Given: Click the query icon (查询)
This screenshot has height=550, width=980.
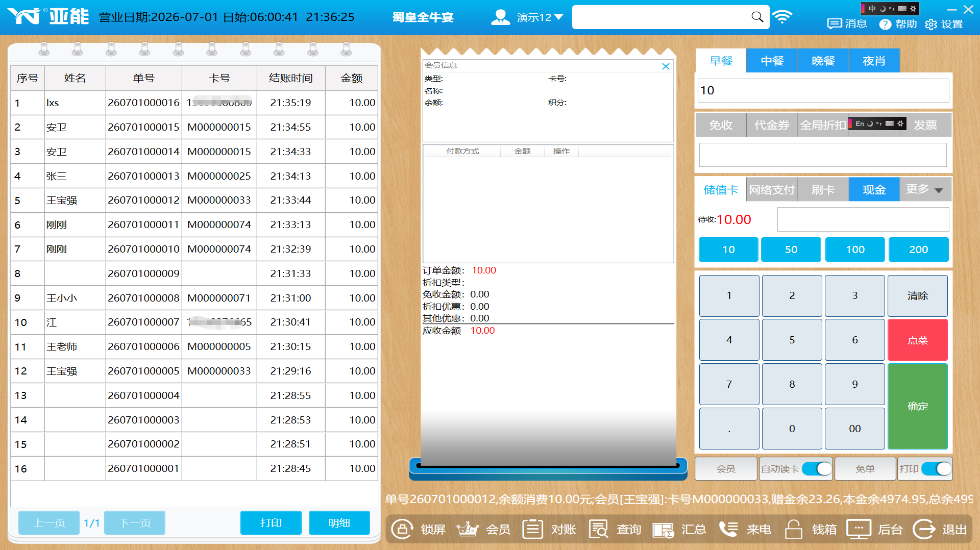Looking at the screenshot, I should [x=598, y=529].
